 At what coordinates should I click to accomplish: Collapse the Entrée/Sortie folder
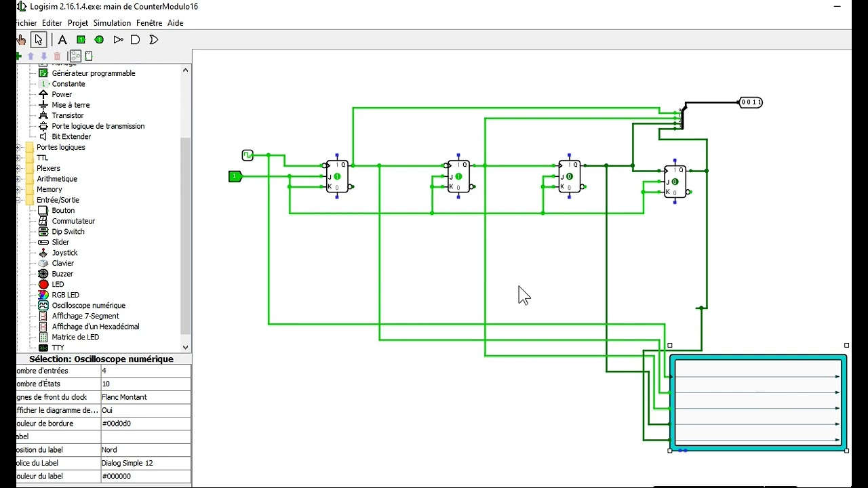[x=19, y=200]
